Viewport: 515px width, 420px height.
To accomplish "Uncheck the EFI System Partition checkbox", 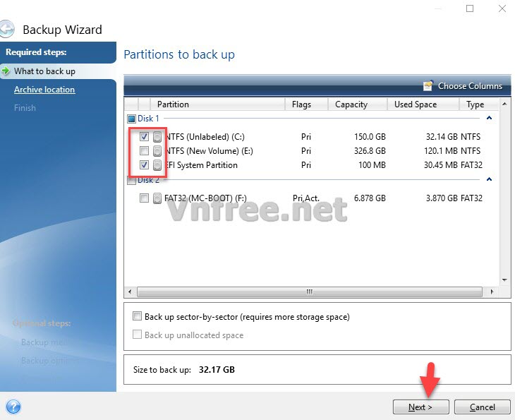I will point(144,164).
